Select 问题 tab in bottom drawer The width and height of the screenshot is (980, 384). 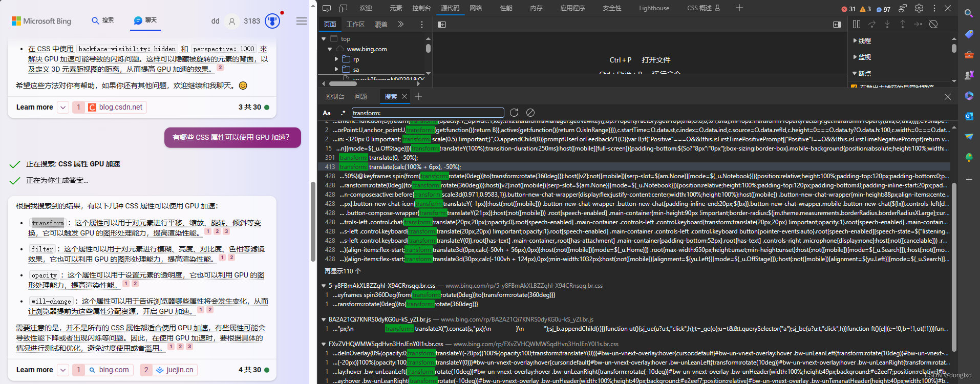coord(360,96)
